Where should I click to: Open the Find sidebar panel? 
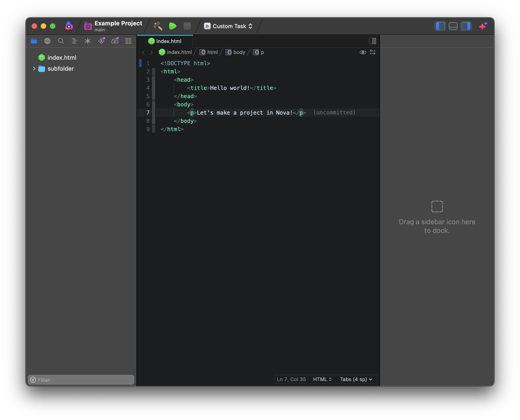61,41
